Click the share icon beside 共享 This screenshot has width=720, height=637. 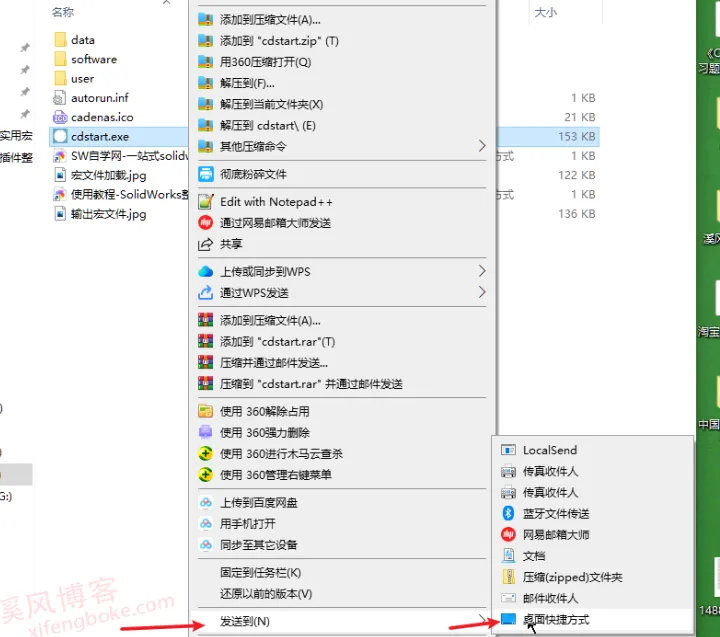point(205,244)
